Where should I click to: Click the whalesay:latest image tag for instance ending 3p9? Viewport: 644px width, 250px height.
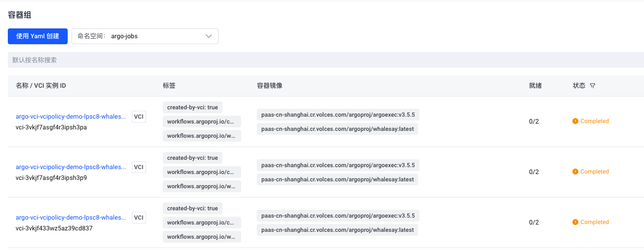pyautogui.click(x=337, y=179)
